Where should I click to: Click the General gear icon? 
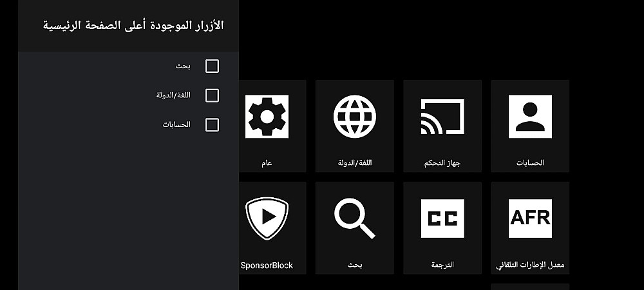(267, 116)
